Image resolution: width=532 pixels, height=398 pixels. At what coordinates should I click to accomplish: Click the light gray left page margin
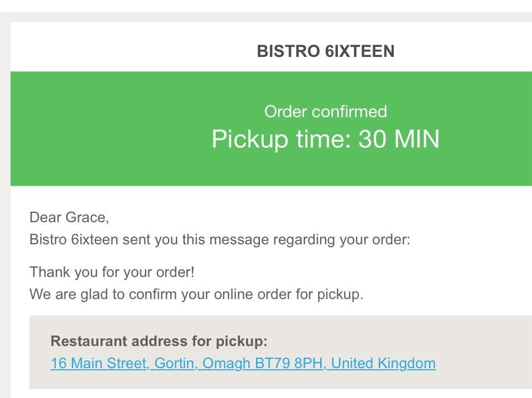4,221
